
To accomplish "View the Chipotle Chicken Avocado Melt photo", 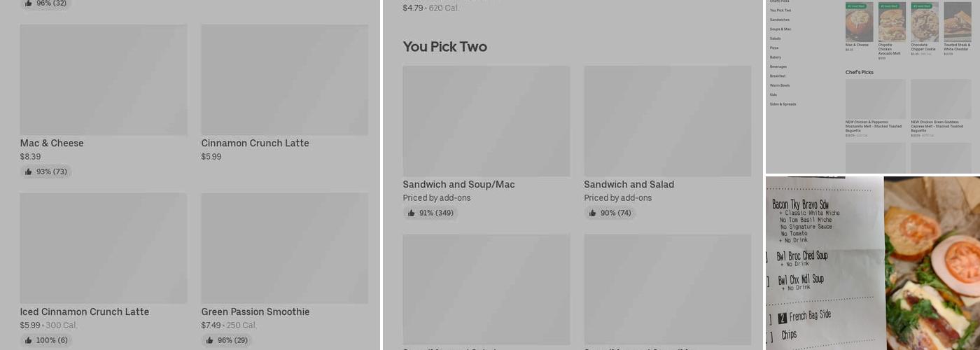I will coord(892,22).
